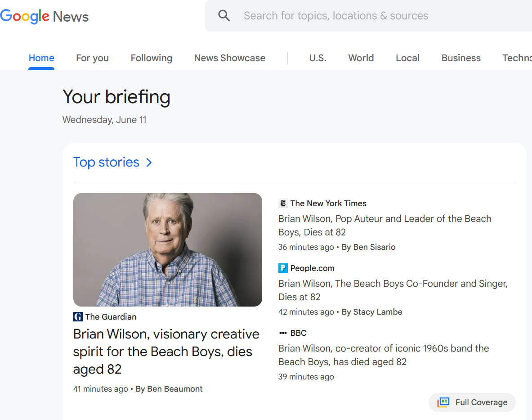Open BBC headline on iconic 1960s band

(384, 355)
